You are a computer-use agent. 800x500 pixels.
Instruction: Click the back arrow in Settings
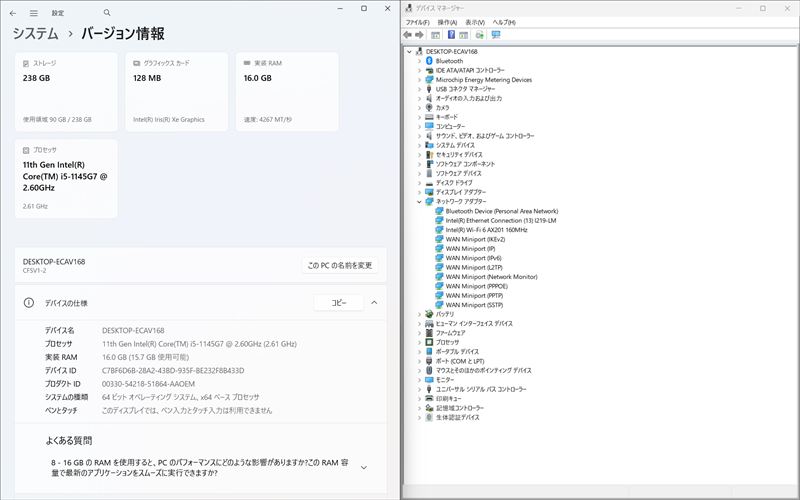[14, 13]
